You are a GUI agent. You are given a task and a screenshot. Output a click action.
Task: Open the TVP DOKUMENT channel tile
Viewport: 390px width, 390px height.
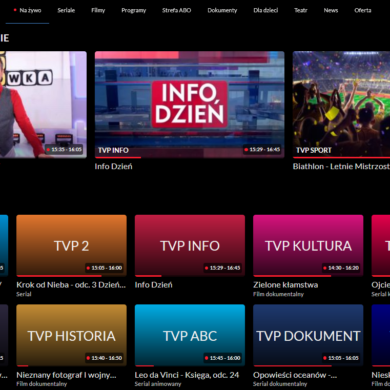[308, 335]
